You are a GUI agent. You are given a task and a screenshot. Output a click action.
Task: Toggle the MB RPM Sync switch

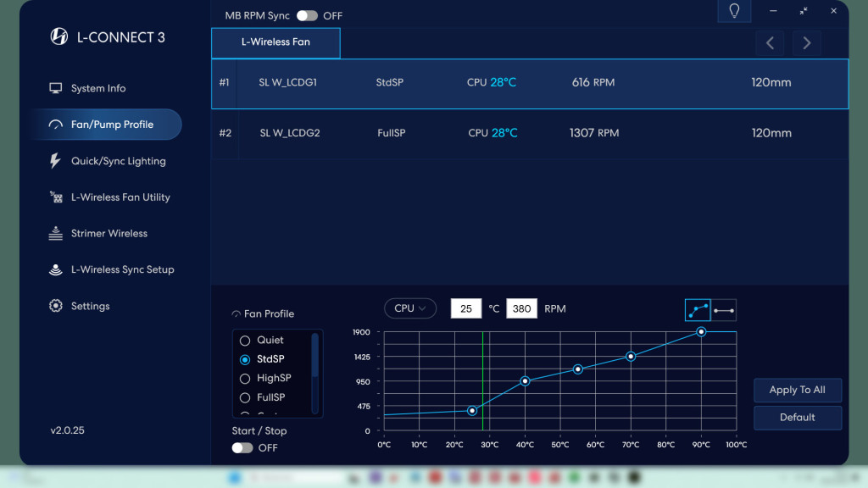point(306,16)
